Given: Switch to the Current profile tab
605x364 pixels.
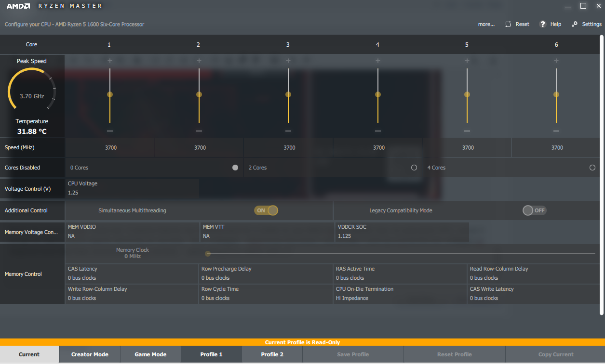Looking at the screenshot, I should [29, 354].
